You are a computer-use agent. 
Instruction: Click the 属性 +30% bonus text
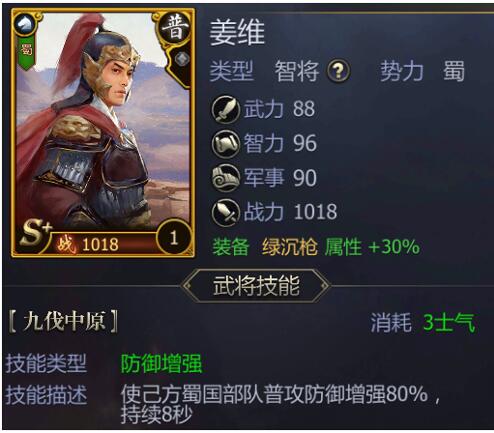(x=372, y=247)
